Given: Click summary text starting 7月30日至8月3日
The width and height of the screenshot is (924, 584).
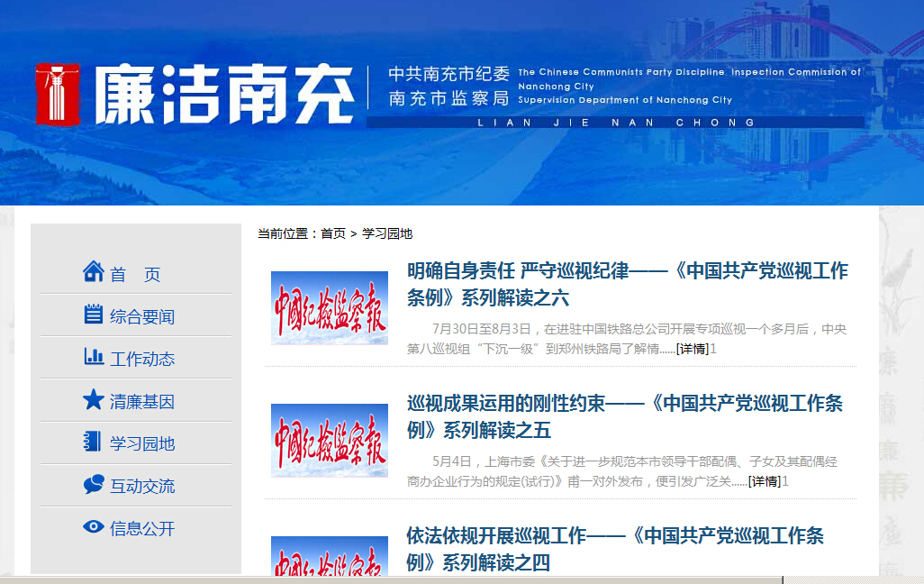Looking at the screenshot, I should tap(627, 339).
